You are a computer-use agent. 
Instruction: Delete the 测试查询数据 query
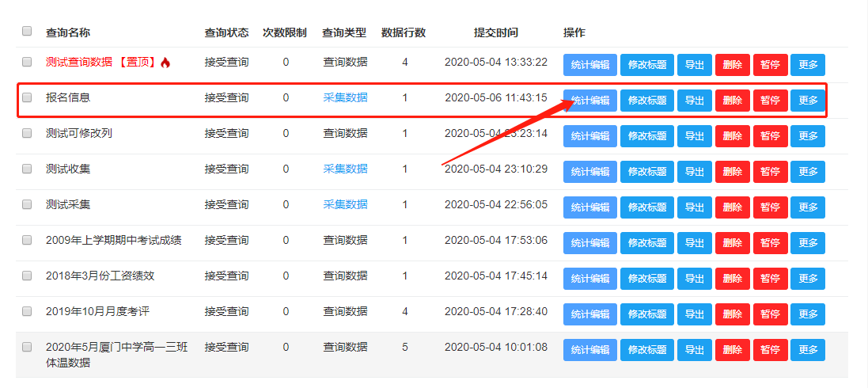(x=733, y=65)
